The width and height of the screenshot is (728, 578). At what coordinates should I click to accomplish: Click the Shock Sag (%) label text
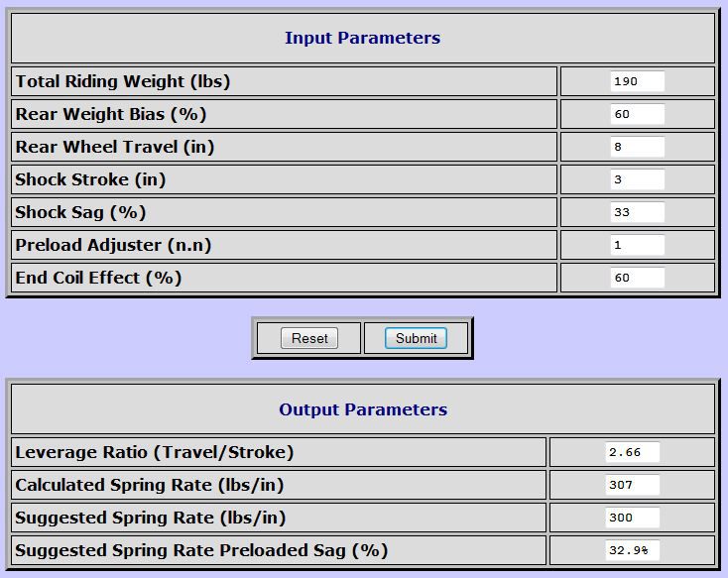pyautogui.click(x=80, y=212)
